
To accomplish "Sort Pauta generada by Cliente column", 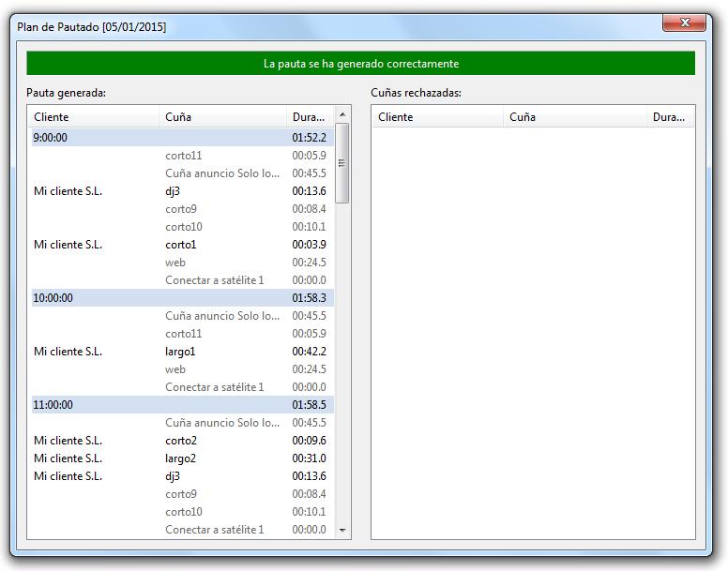I will click(x=94, y=117).
